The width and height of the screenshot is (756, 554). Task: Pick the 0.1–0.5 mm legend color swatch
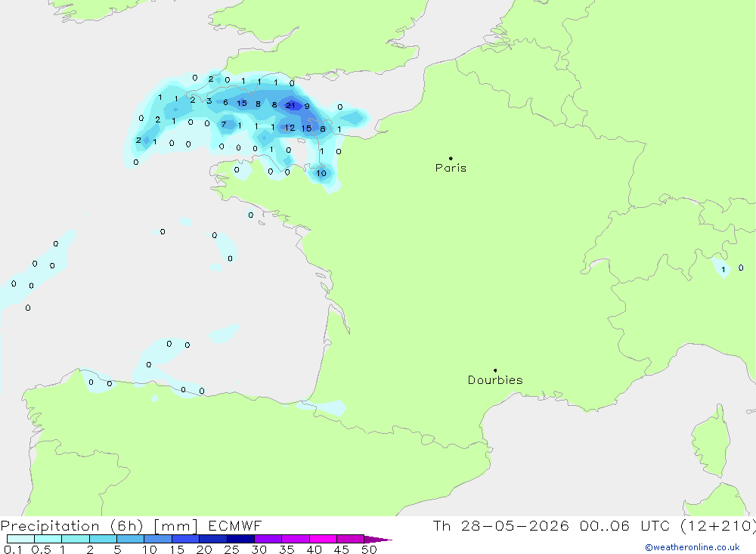pyautogui.click(x=20, y=539)
